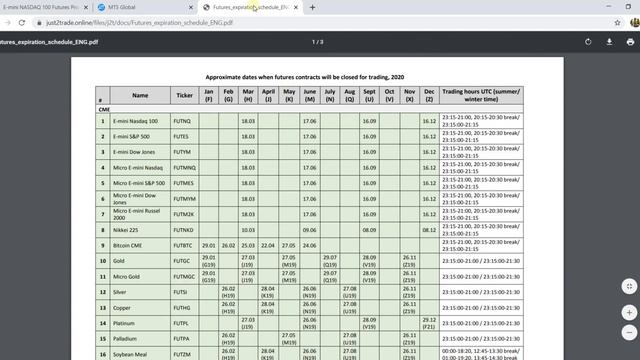
Task: Click the FUTES ticker cell
Action: click(x=184, y=137)
